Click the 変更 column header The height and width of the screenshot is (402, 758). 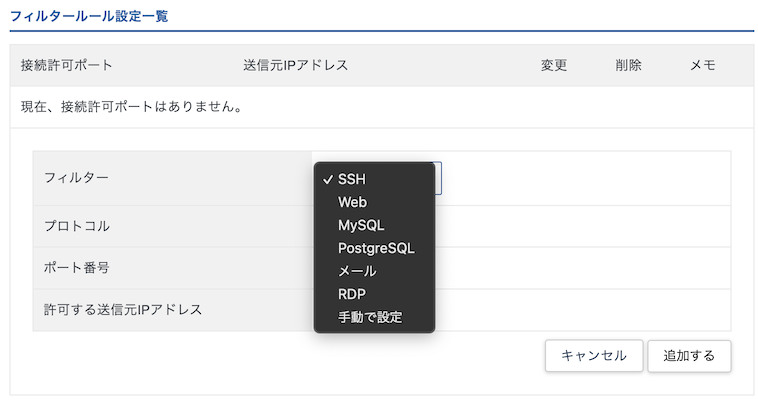click(x=554, y=65)
